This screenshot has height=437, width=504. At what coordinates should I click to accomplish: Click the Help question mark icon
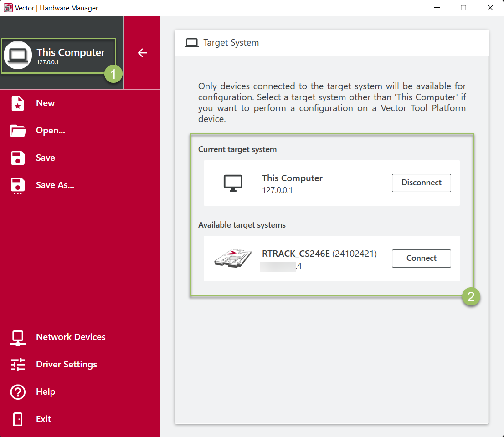pos(18,392)
